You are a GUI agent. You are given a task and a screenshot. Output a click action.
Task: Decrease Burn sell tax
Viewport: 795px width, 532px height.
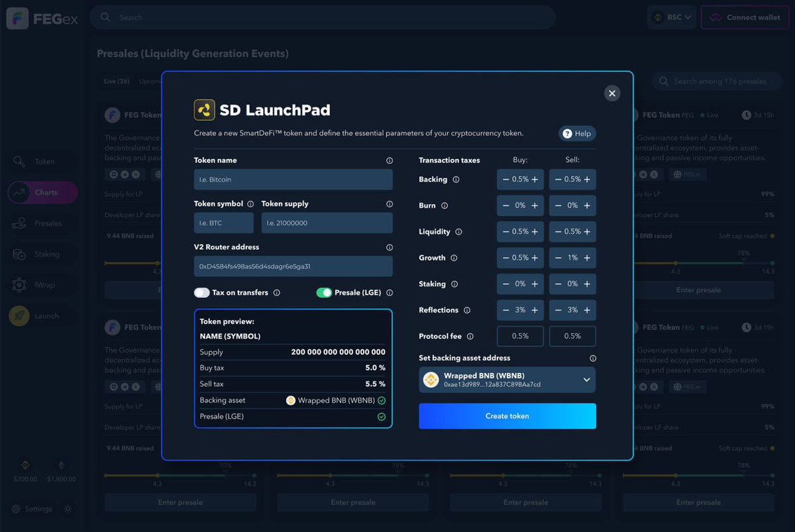click(558, 205)
